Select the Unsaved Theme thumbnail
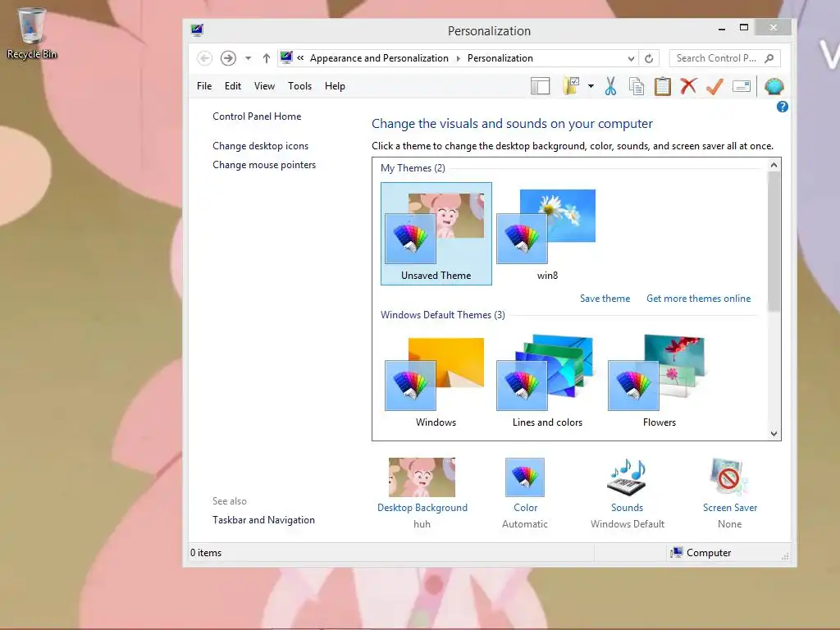 [x=436, y=234]
